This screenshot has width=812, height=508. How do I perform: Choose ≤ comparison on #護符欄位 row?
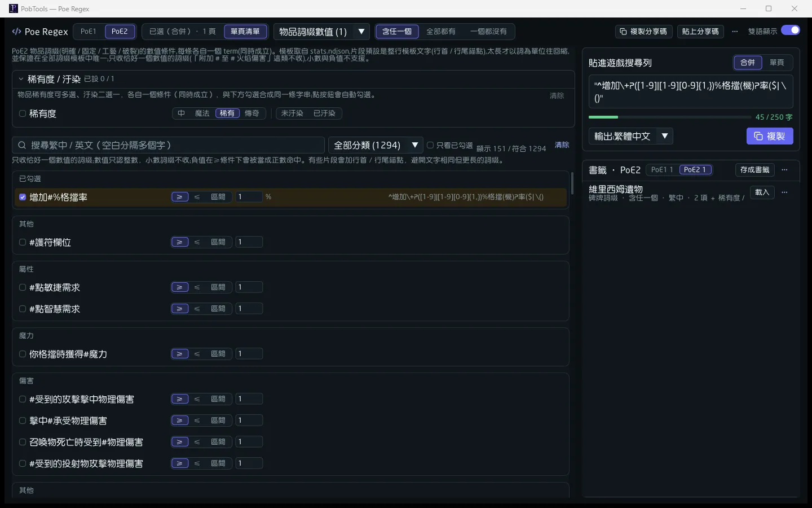click(197, 242)
